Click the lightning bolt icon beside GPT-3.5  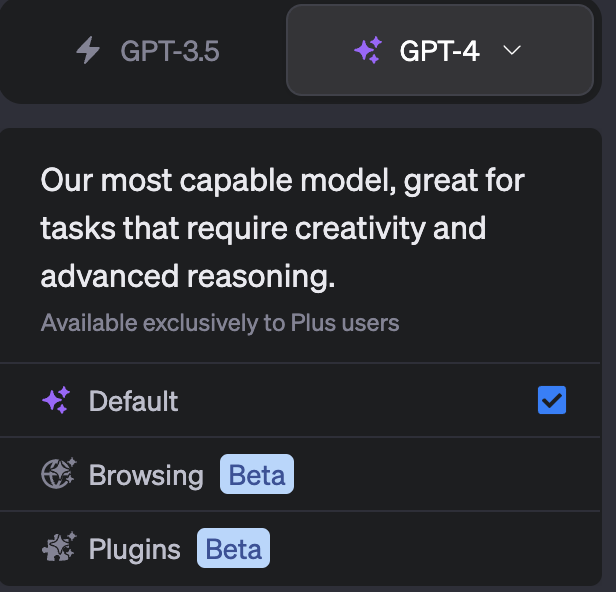click(88, 50)
